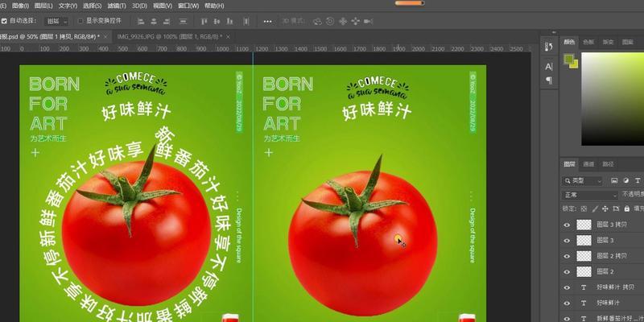Viewport: 644px width, 322px height.
Task: Click lock transparent pixels icon
Action: (584, 208)
